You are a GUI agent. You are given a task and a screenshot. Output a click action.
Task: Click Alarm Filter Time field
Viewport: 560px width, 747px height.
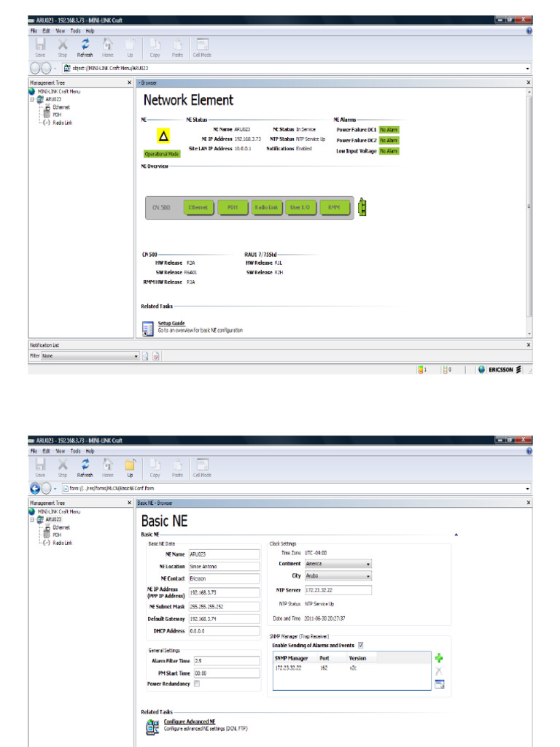(x=227, y=661)
